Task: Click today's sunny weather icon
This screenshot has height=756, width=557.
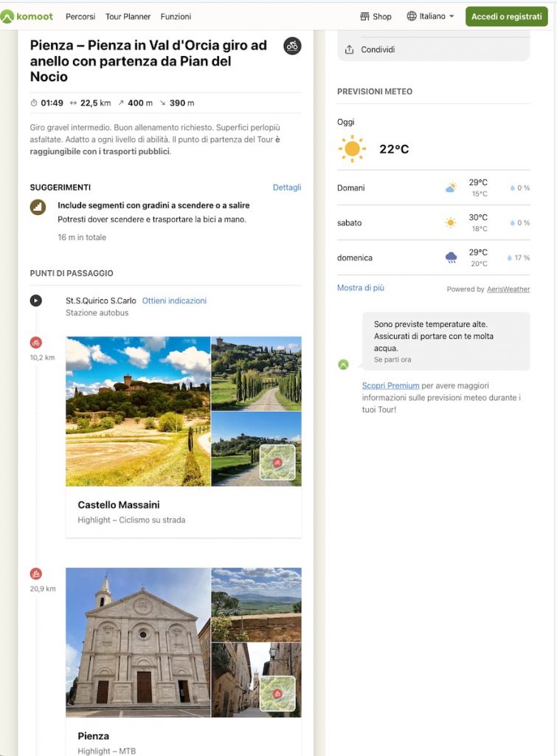Action: pos(352,148)
